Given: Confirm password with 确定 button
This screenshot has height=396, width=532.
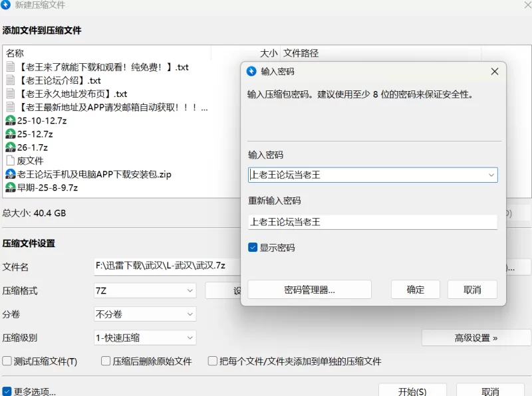Looking at the screenshot, I should (415, 290).
